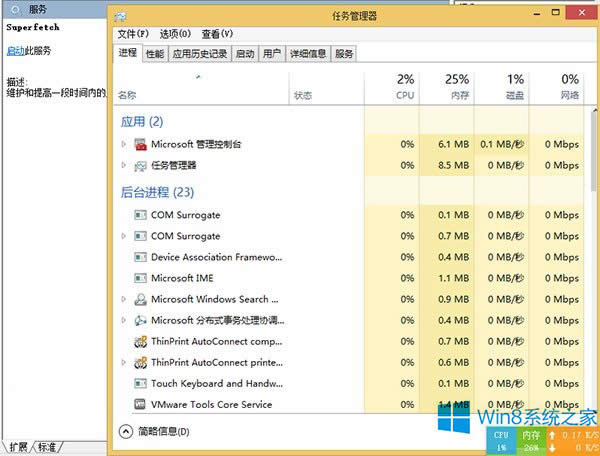600x456 pixels.
Task: Click the Touch Keyboard and Handwriting icon
Action: tap(140, 383)
